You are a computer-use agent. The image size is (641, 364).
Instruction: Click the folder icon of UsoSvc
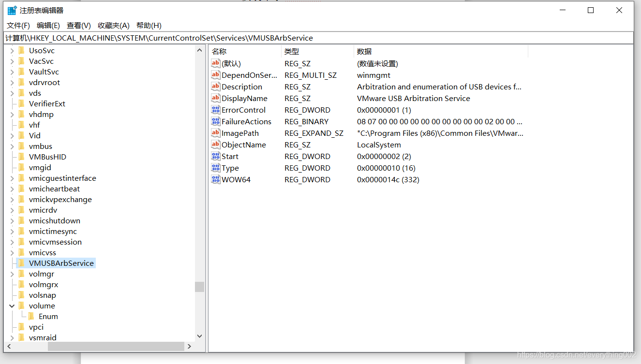point(21,50)
